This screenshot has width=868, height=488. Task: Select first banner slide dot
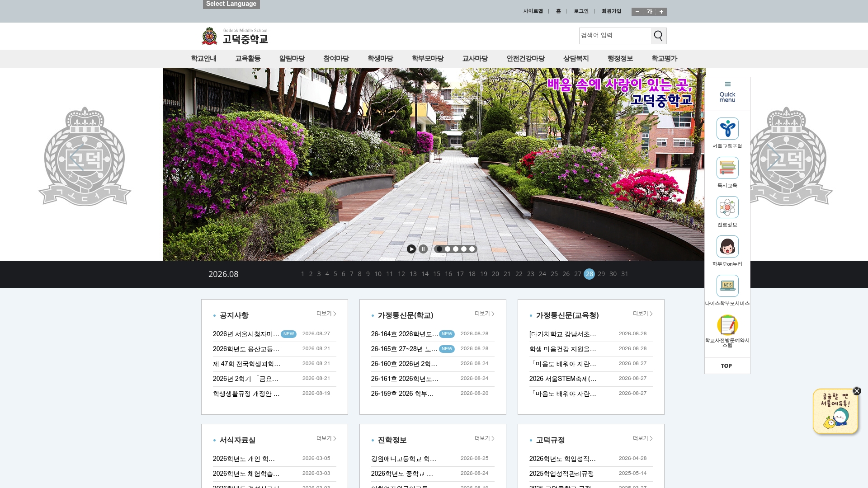point(439,249)
